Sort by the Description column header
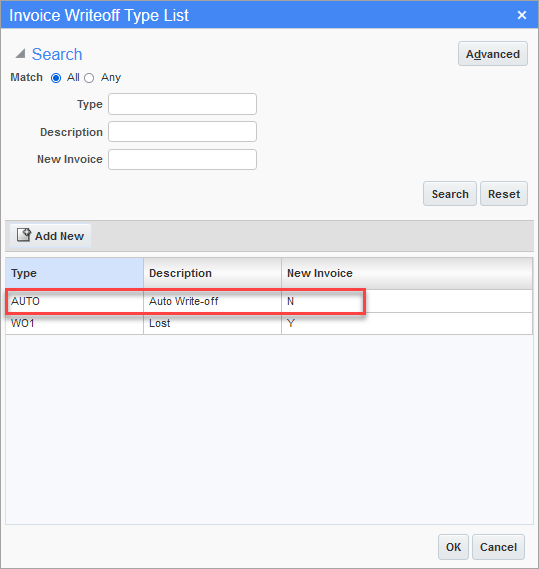The height and width of the screenshot is (569, 539). pos(212,273)
